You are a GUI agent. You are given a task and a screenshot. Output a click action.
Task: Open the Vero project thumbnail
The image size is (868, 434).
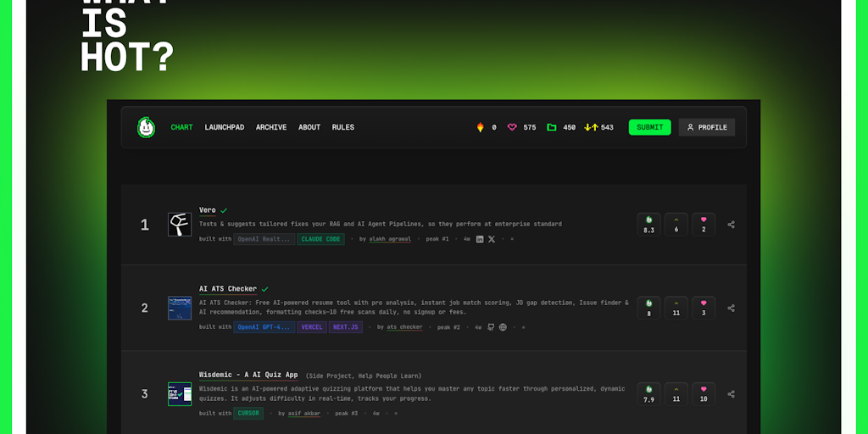tap(180, 225)
